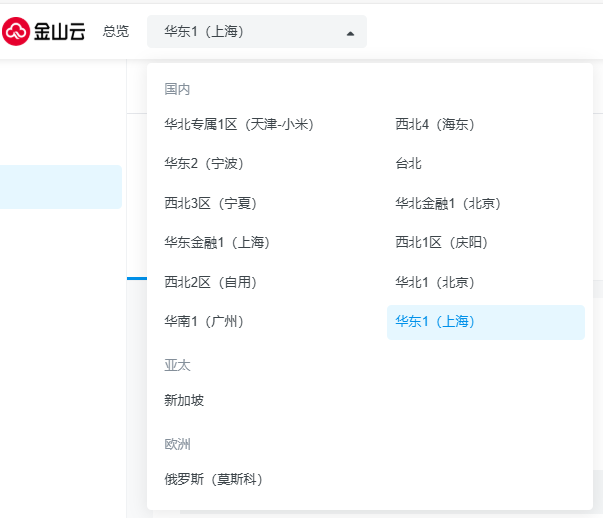Choose 俄罗斯（莫斯科） under 欧洲
Screen dimensions: 603x518
(x=214, y=479)
